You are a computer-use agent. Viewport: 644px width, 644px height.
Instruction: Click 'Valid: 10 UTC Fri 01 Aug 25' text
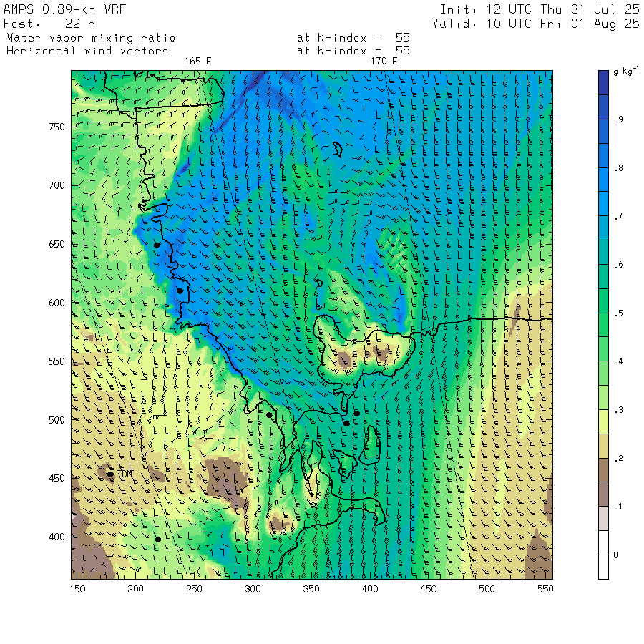[x=536, y=24]
